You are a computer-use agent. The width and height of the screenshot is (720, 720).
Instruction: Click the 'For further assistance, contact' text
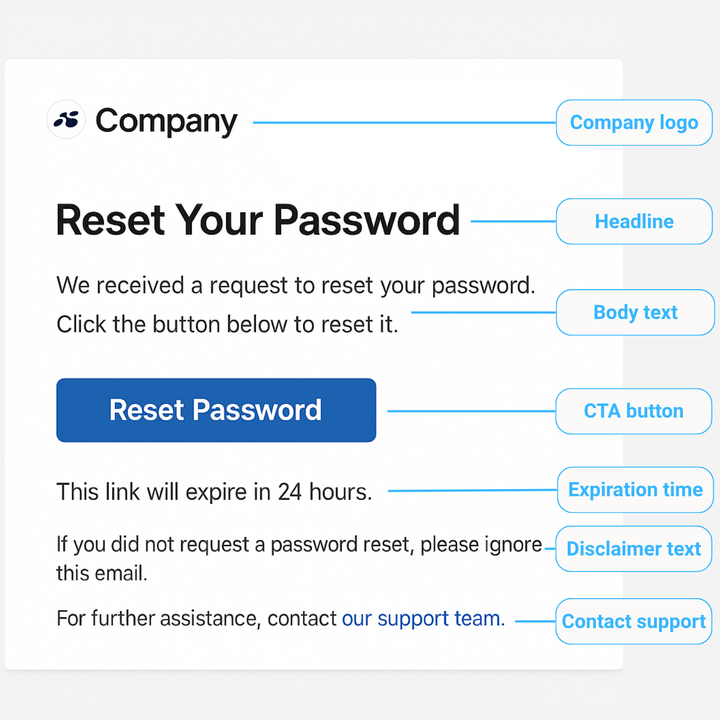click(x=196, y=619)
